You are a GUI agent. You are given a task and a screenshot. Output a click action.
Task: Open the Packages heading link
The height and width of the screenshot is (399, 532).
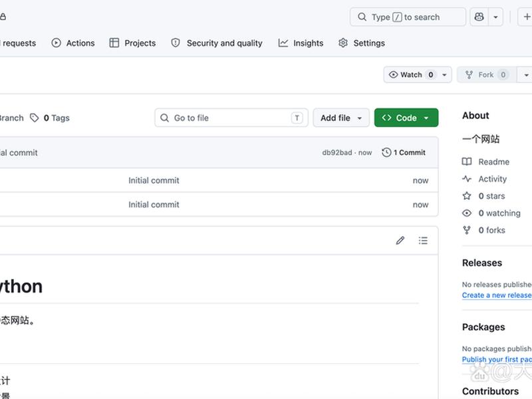click(483, 327)
